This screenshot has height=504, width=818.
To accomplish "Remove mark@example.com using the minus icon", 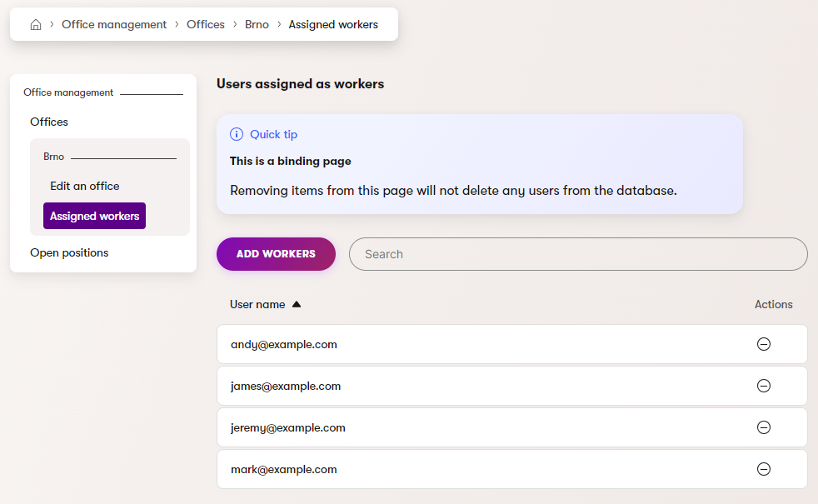I will [763, 469].
